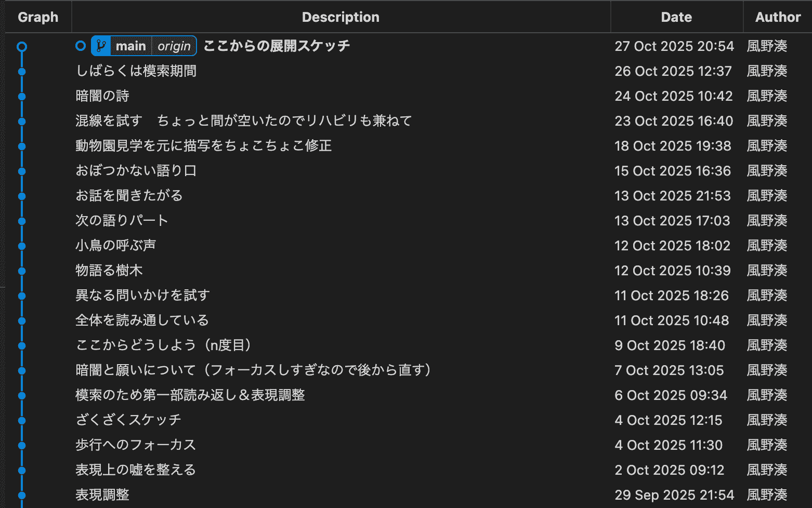Select the commit 表現上の嘘を整える
Image resolution: width=812 pixels, height=508 pixels.
coord(136,470)
